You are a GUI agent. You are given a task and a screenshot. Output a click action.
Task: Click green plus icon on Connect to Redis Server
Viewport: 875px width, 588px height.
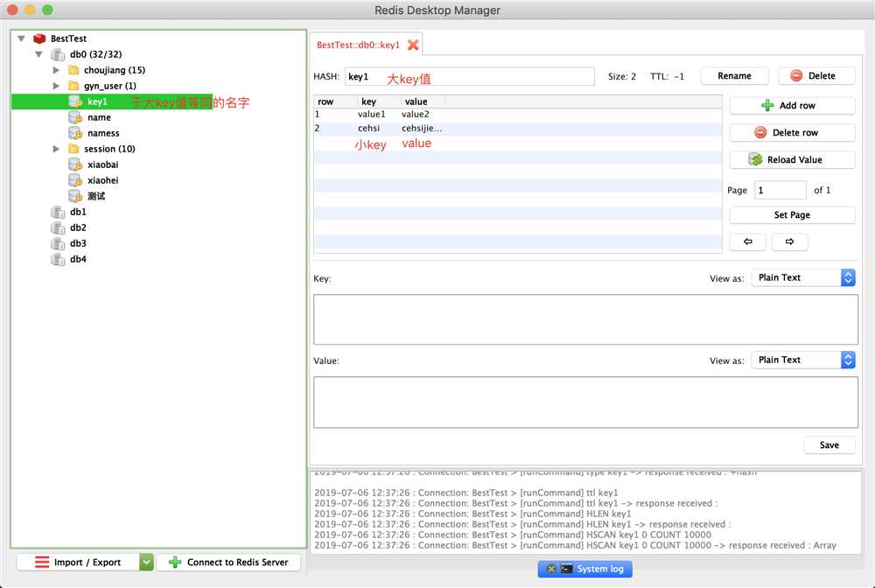175,562
